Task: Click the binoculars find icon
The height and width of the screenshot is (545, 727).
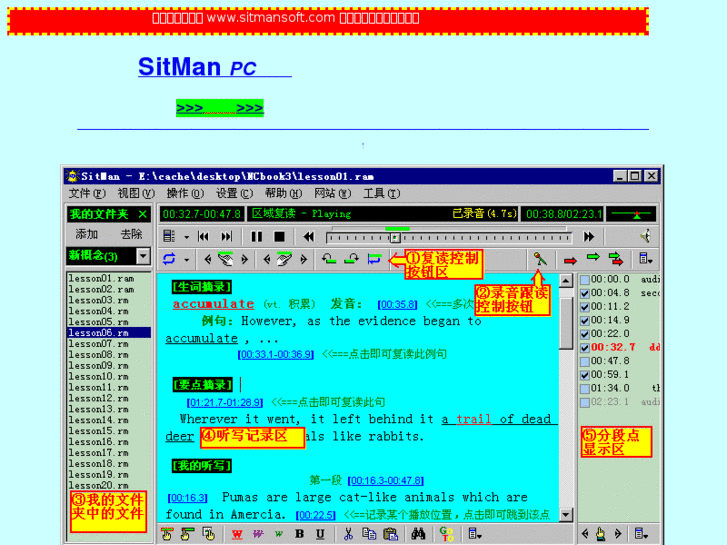Action: click(418, 534)
